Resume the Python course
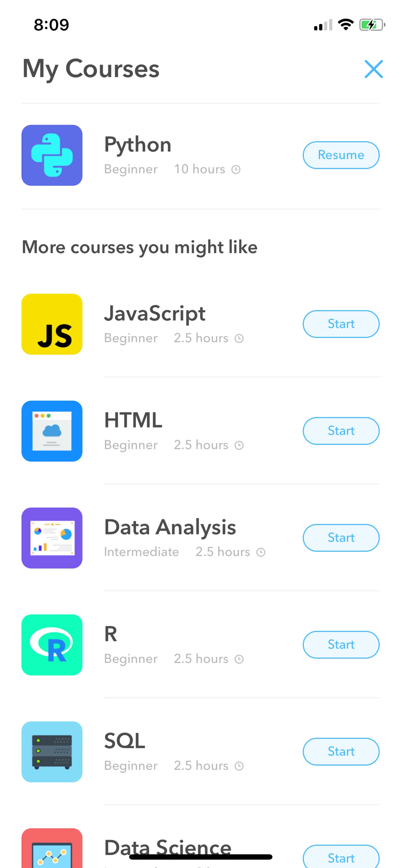401x868 pixels. 341,155
